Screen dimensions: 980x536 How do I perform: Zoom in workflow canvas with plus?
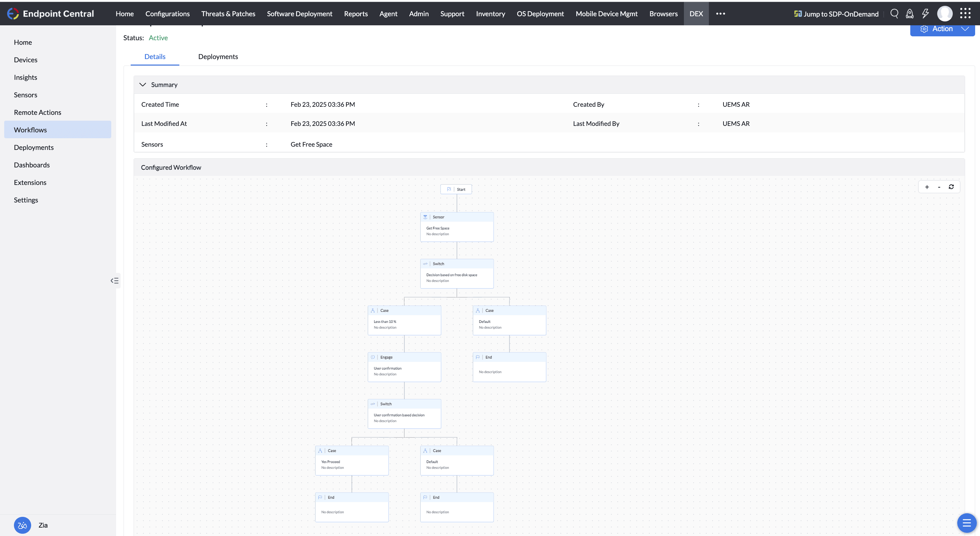click(x=927, y=187)
